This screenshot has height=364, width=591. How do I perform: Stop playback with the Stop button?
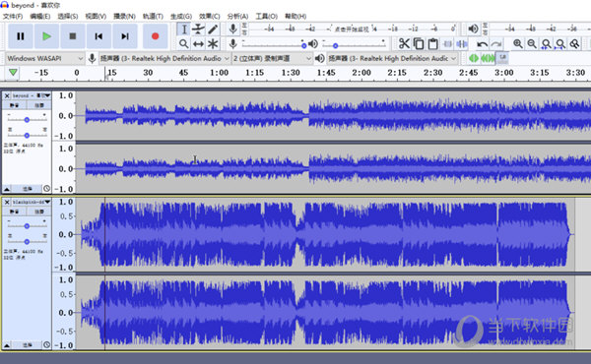(x=73, y=36)
